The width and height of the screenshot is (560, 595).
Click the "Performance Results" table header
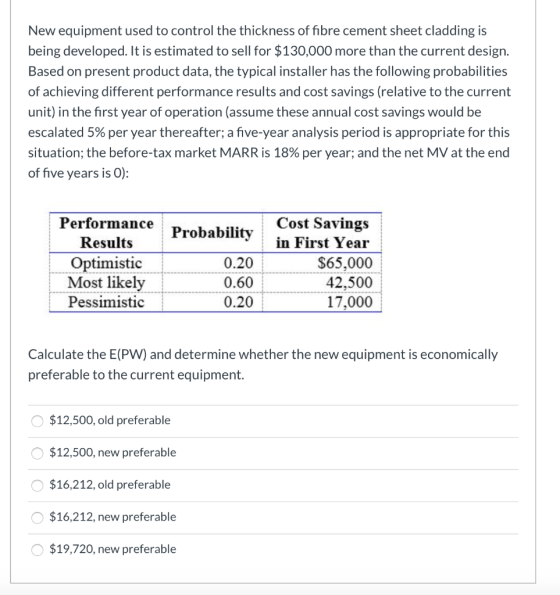[x=106, y=233]
